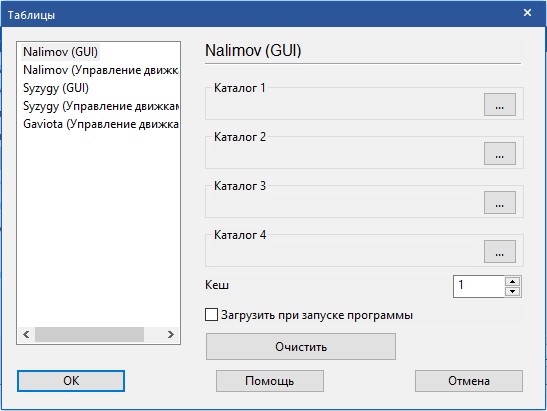Screen dimensions: 547x411
Task: Click the Каталог 3 path area
Action: 345,203
